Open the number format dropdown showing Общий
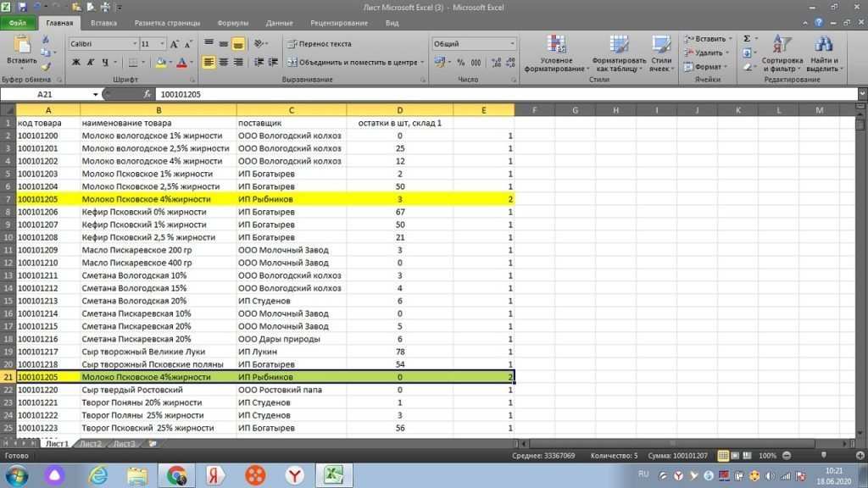This screenshot has width=868, height=488. pos(475,42)
